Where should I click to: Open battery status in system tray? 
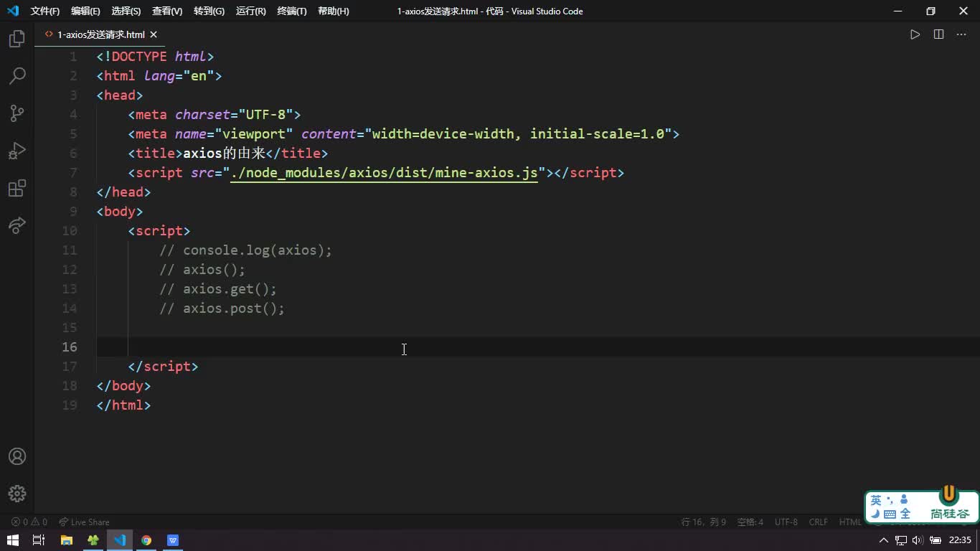[934, 540]
